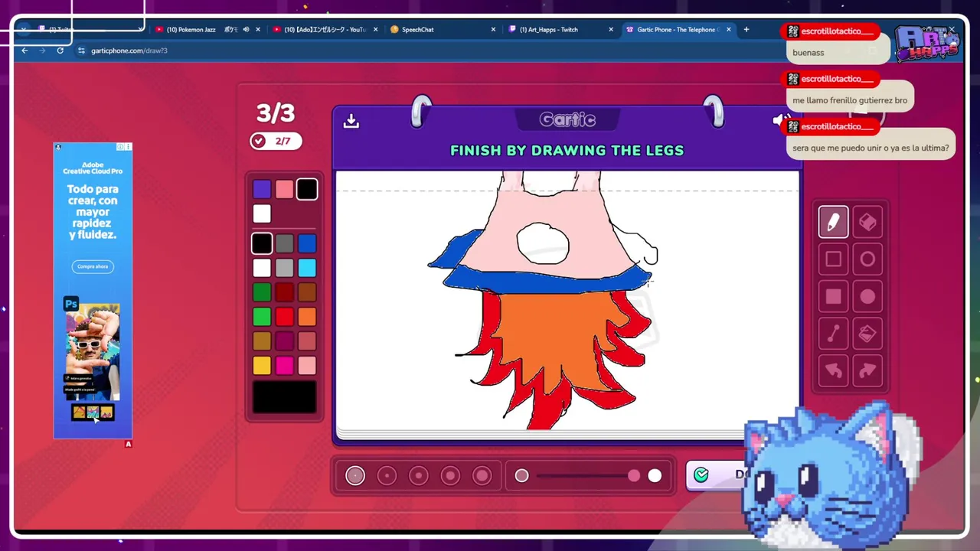Pick the orange palette color
The width and height of the screenshot is (980, 551).
[x=307, y=317]
